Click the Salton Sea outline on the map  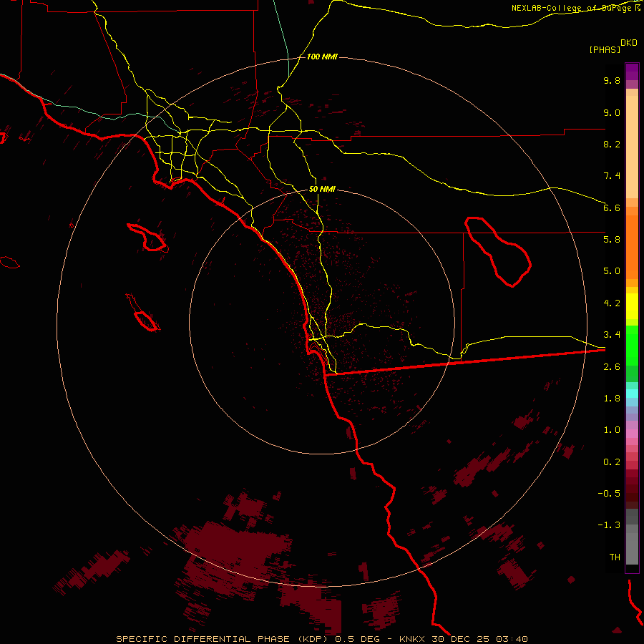click(x=498, y=252)
